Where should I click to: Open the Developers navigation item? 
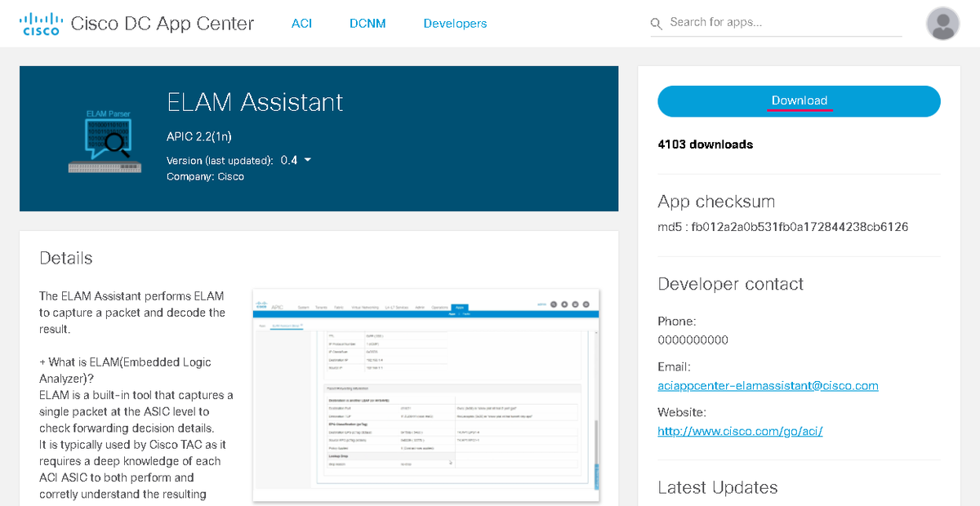point(455,24)
